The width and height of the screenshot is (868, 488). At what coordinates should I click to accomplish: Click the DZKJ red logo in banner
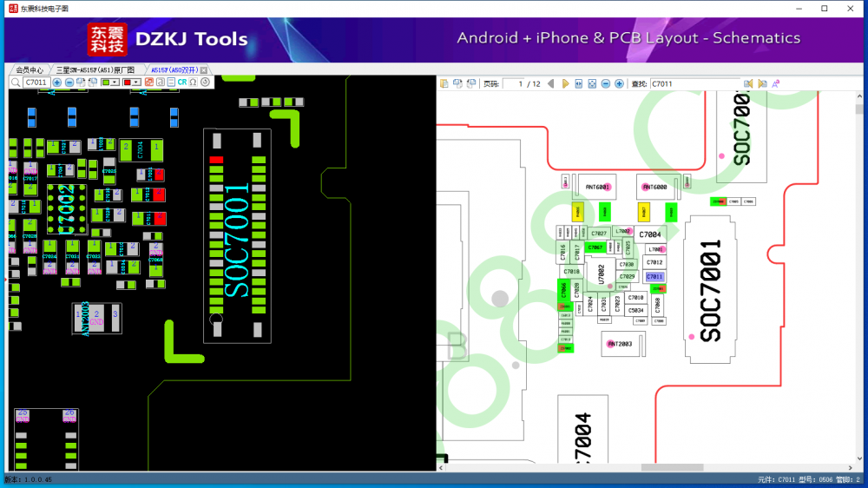[107, 39]
